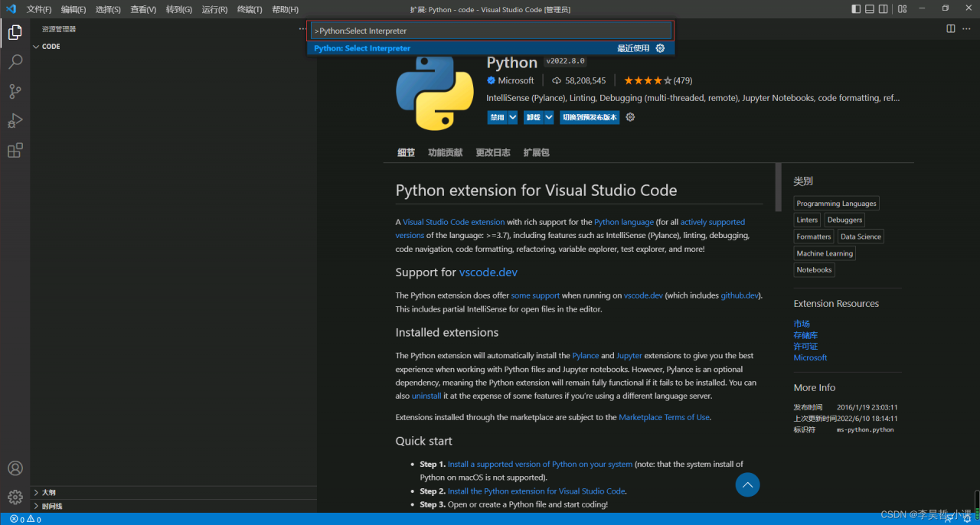The height and width of the screenshot is (525, 980).
Task: Switch to the 更改日志 tab
Action: [x=492, y=152]
